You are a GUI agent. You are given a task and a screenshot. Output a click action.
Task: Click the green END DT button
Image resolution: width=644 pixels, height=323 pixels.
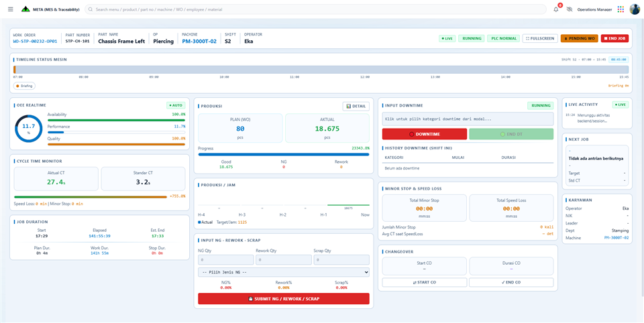click(x=511, y=134)
